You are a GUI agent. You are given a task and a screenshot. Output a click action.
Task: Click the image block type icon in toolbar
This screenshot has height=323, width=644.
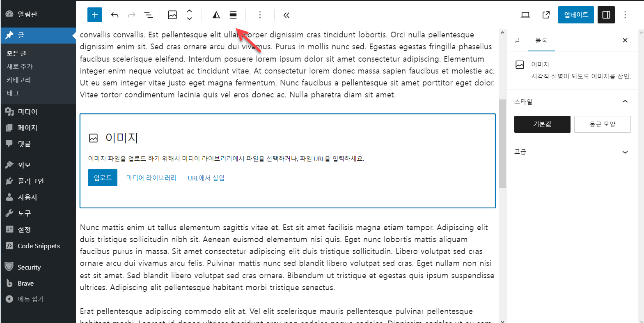pyautogui.click(x=172, y=15)
